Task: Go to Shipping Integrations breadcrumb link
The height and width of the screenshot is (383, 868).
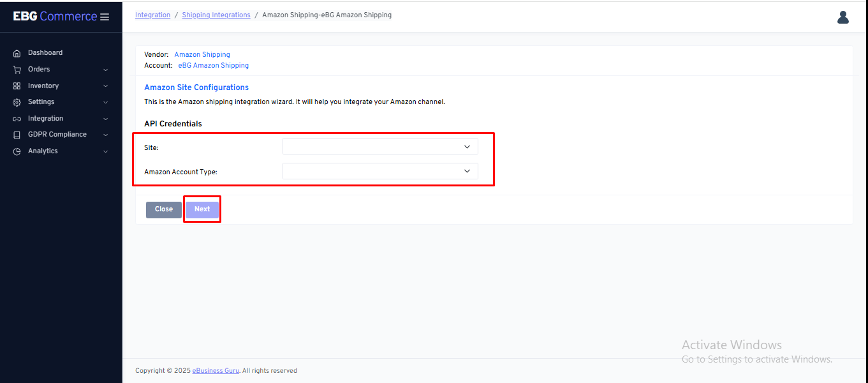Action: pyautogui.click(x=216, y=15)
